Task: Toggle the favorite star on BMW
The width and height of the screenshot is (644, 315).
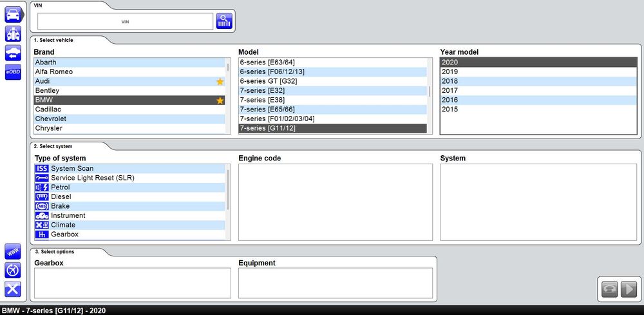Action: (x=220, y=100)
